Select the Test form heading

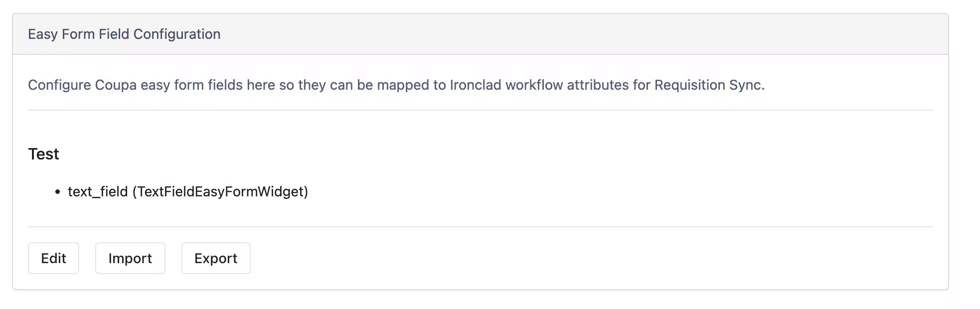[43, 154]
